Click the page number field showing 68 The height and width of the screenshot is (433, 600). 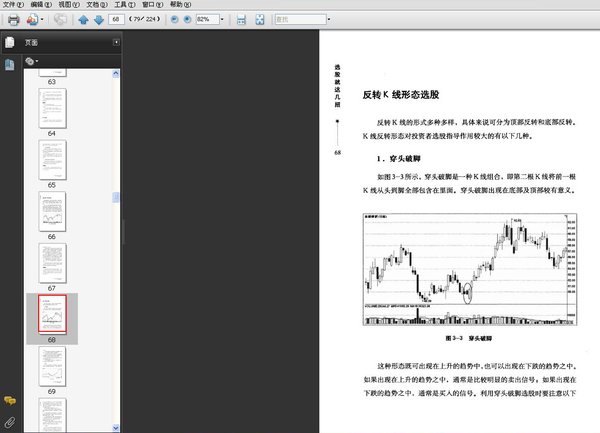tap(116, 19)
